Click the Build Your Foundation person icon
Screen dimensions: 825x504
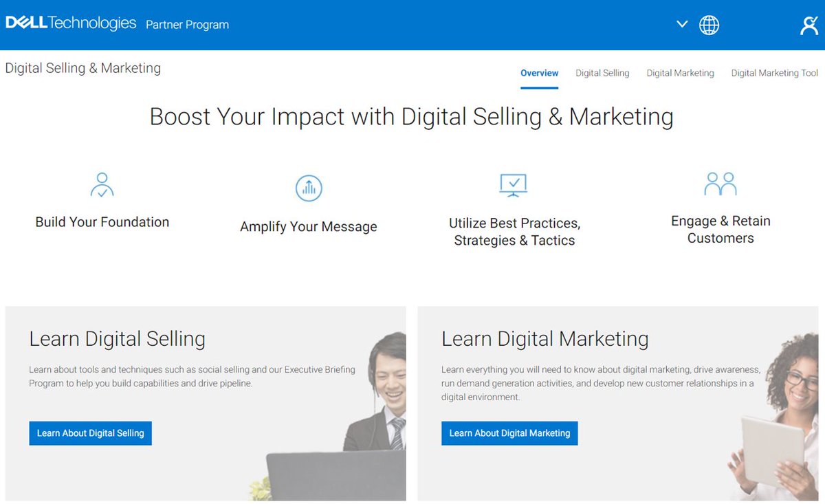tap(102, 185)
